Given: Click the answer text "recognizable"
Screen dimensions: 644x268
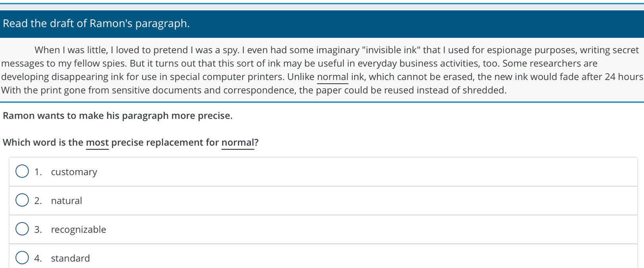Looking at the screenshot, I should pos(78,230).
